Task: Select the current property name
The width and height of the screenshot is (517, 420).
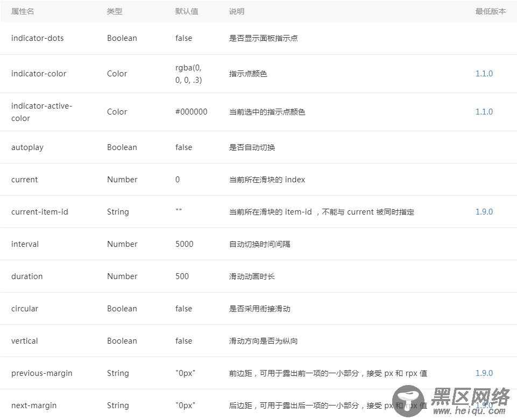Action: (x=24, y=180)
